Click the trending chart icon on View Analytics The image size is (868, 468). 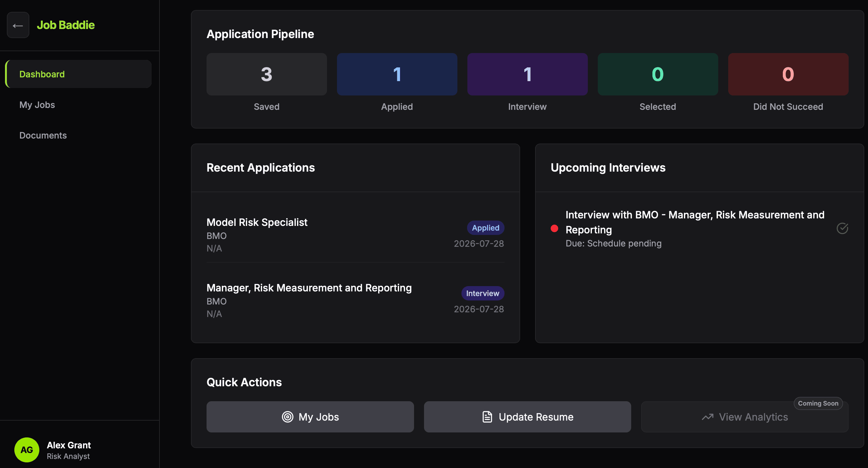[x=708, y=417]
